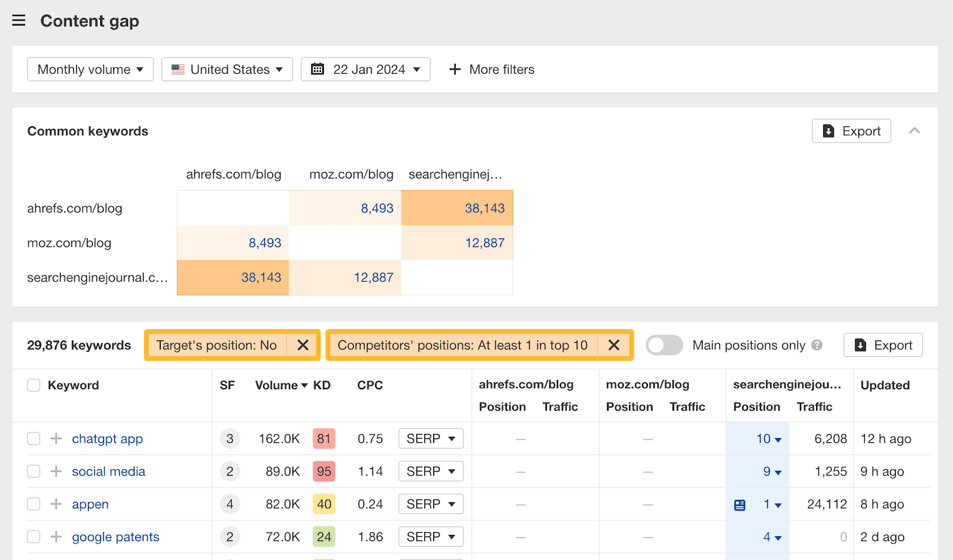
Task: Open the SERP dropdown for google patents
Action: pyautogui.click(x=431, y=536)
